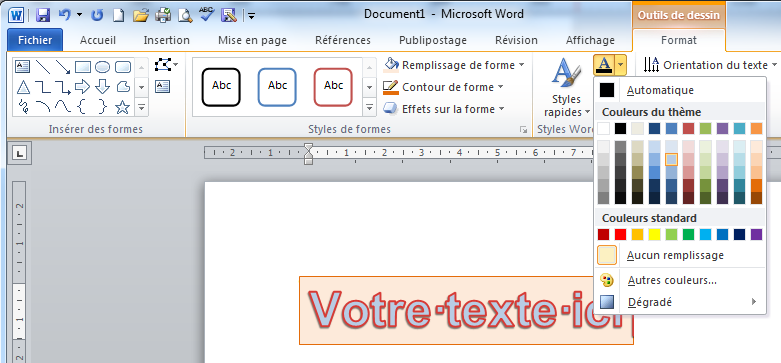Select the left brace shape
This screenshot has height=363, width=781.
click(x=83, y=107)
